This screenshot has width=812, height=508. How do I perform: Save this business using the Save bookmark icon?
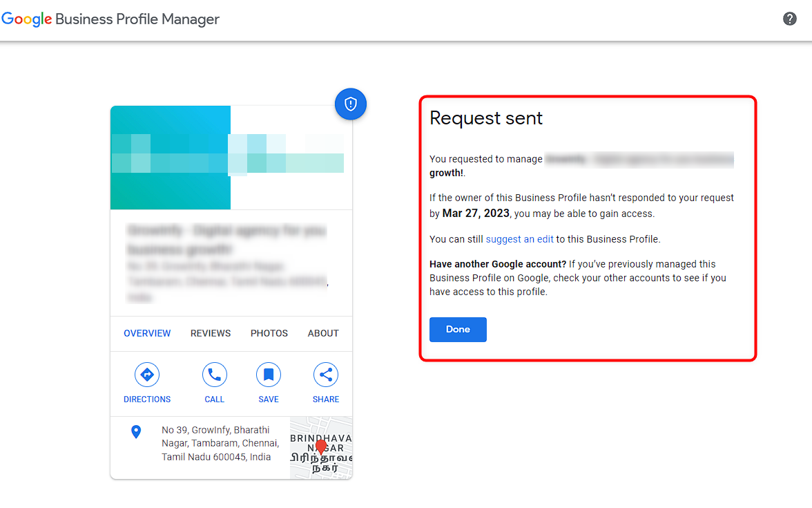tap(268, 375)
